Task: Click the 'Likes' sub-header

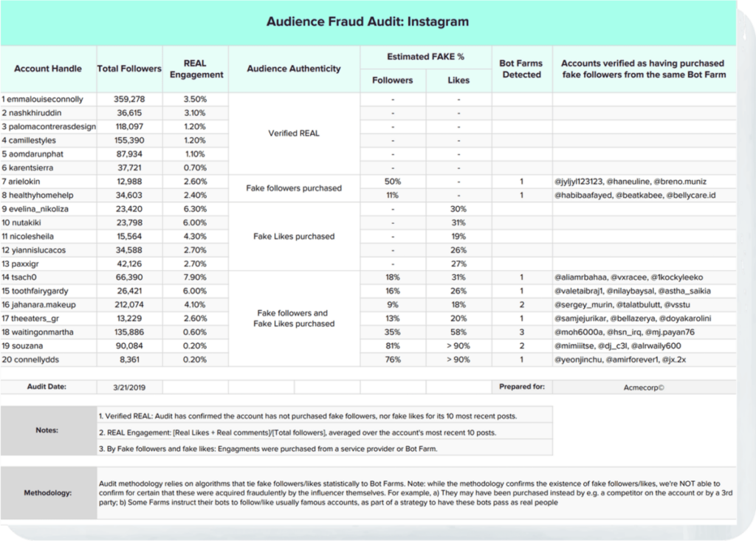Action: point(458,80)
